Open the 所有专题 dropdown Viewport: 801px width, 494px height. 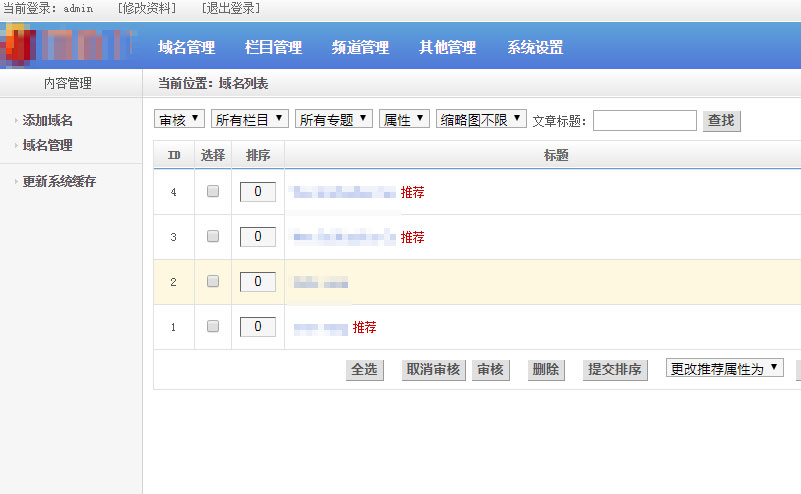[334, 120]
